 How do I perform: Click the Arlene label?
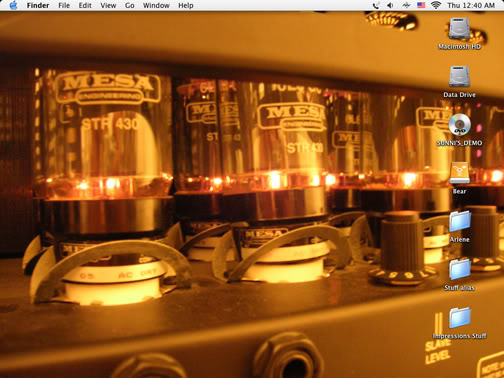pyautogui.click(x=459, y=239)
